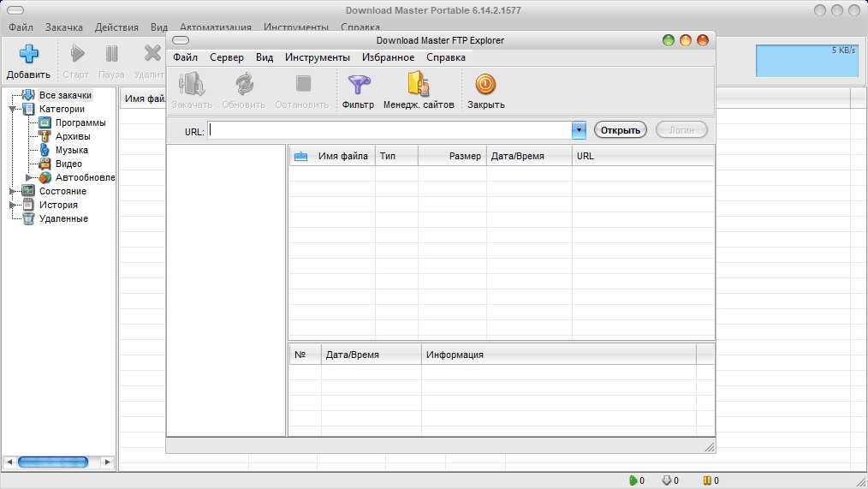
Task: Select the Категории tree icon
Action: 28,109
